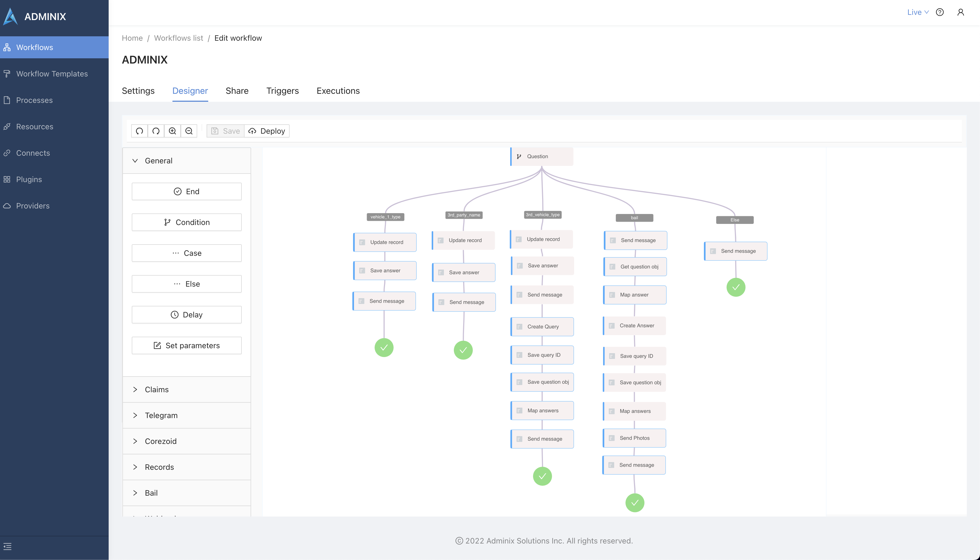This screenshot has width=980, height=560.
Task: Click the Adminix logo icon
Action: click(x=10, y=17)
